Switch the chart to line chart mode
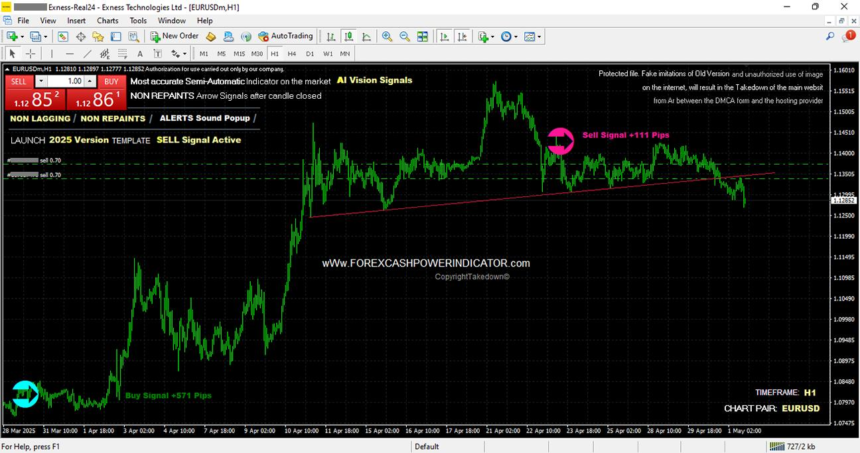This screenshot has height=453, width=860. click(366, 37)
